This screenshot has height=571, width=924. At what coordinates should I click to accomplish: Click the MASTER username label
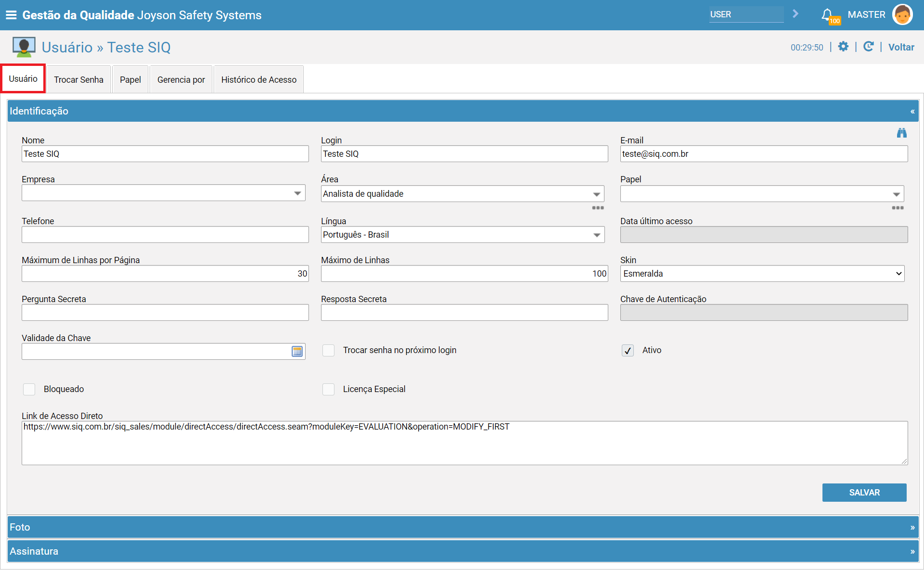866,14
